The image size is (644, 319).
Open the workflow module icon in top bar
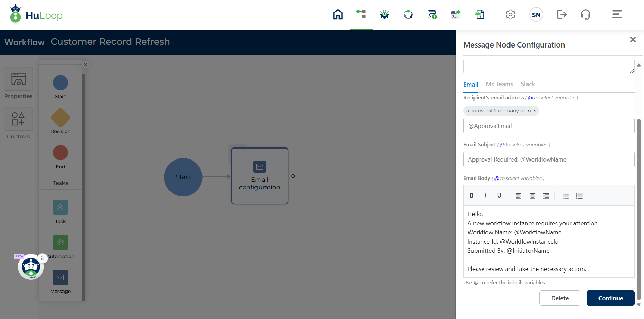click(361, 14)
